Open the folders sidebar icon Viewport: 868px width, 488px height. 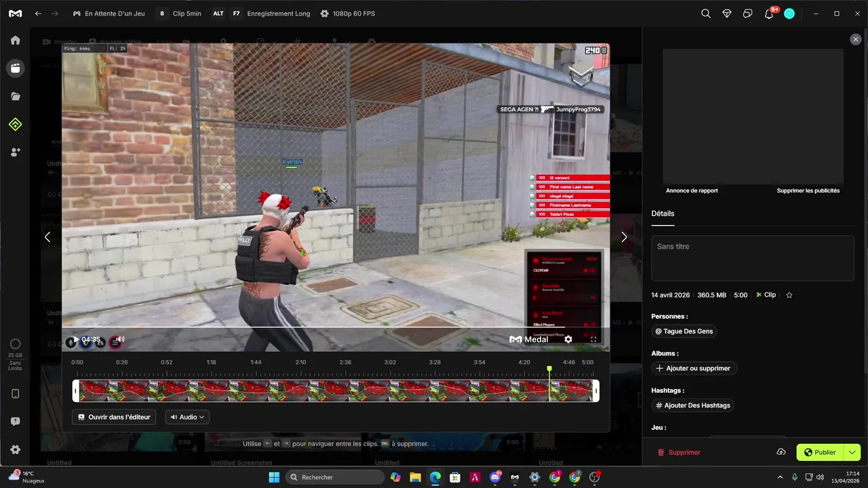[x=15, y=96]
